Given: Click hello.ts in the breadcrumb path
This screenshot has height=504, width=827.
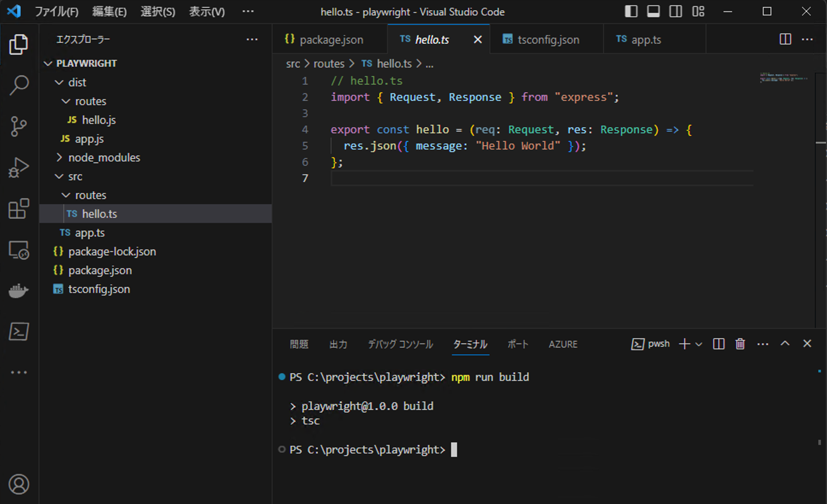Looking at the screenshot, I should point(387,64).
